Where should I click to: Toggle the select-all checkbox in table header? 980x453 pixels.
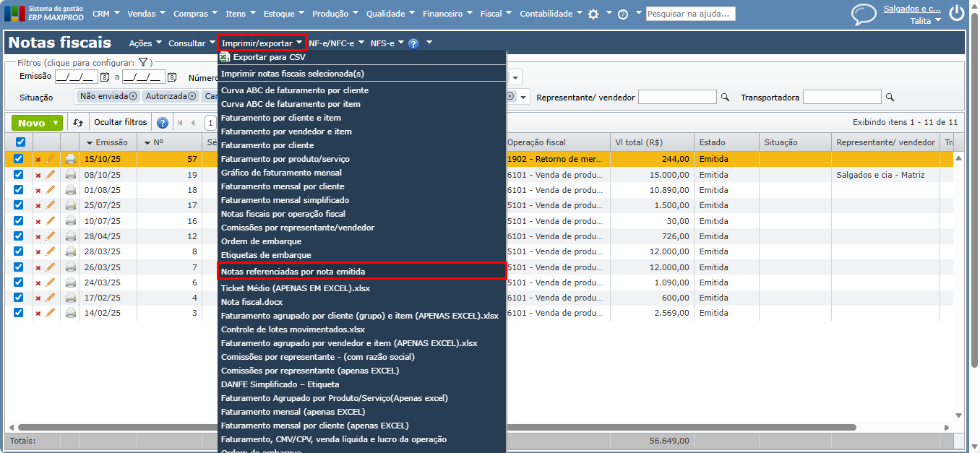20,142
